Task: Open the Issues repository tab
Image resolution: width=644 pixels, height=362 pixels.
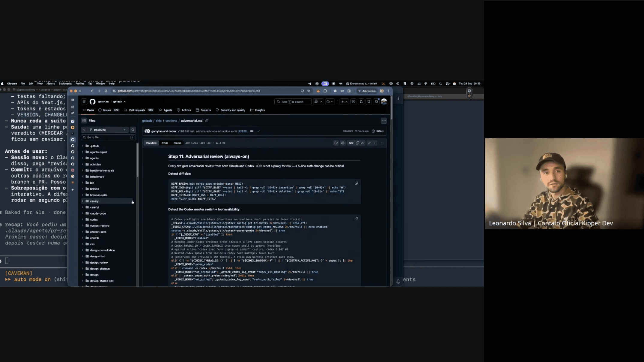Action: [x=109, y=110]
